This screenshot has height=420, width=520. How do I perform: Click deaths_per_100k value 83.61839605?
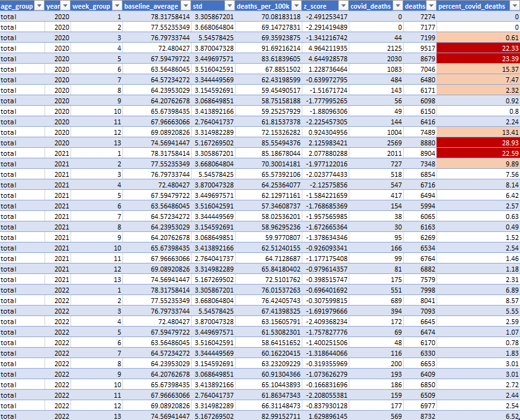coord(281,59)
